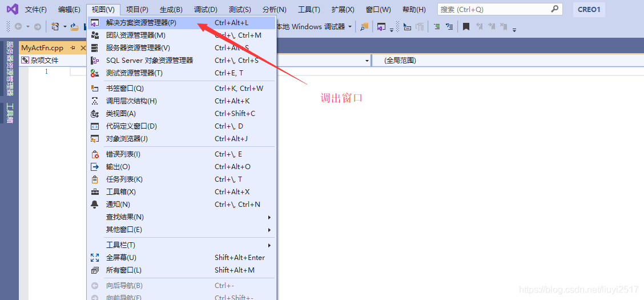
Task: Open 工具箱 by its toolbox icon
Action: 95,192
